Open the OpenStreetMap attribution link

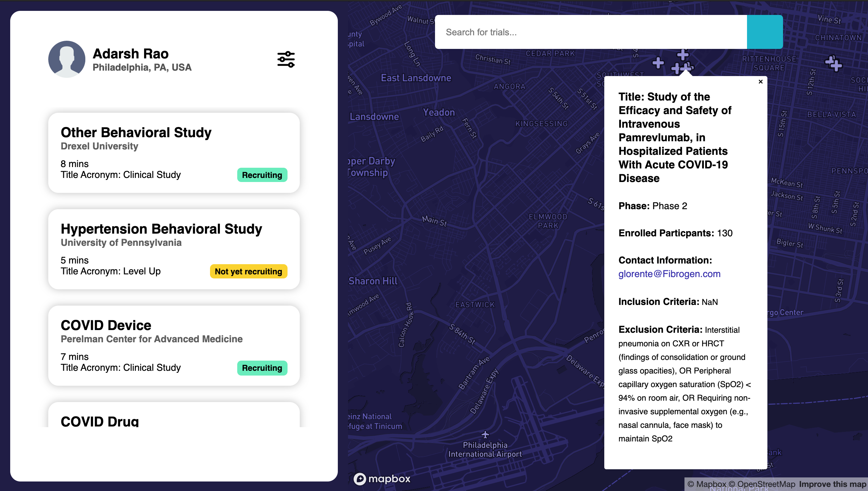pyautogui.click(x=762, y=484)
